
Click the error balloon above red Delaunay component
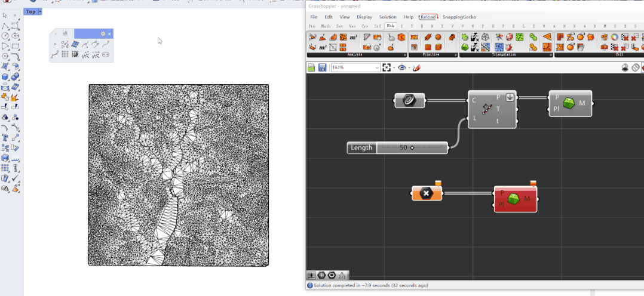click(x=533, y=183)
